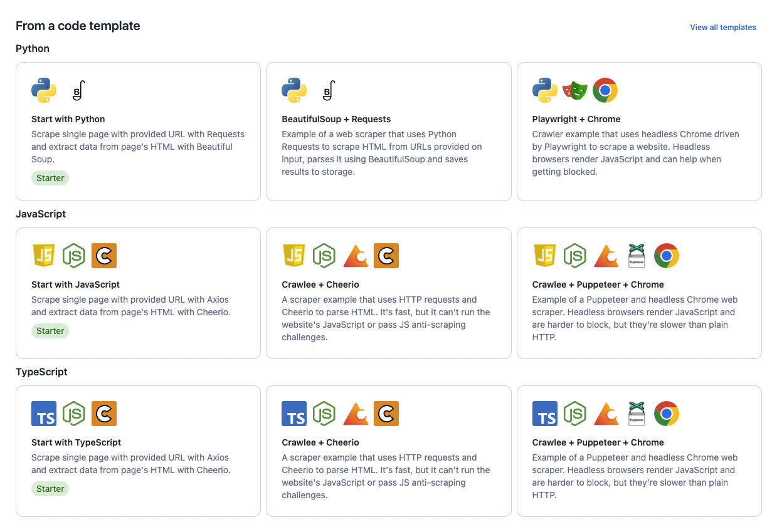777x532 pixels.
Task: Select Start with TypeScript template title
Action: [76, 442]
